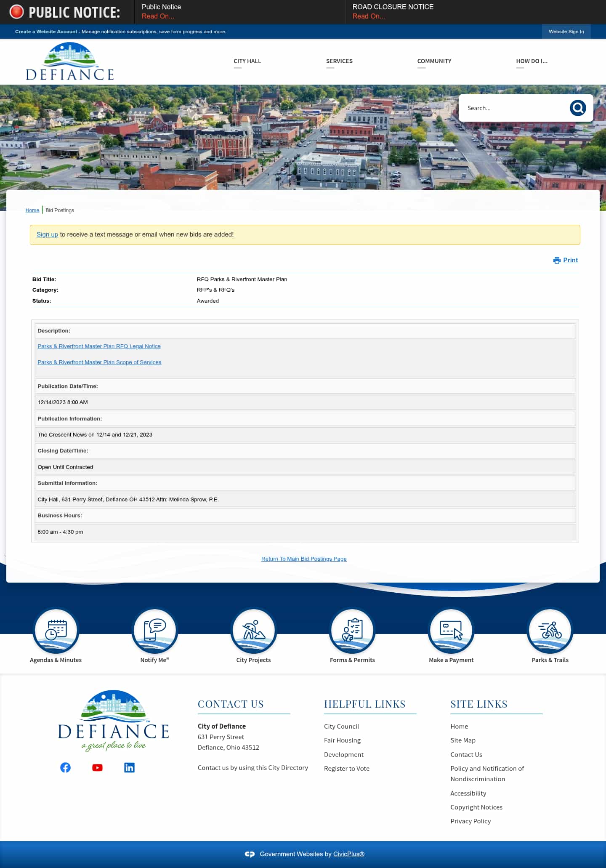Open the Master Plan RFQ Legal Notice

(x=99, y=346)
